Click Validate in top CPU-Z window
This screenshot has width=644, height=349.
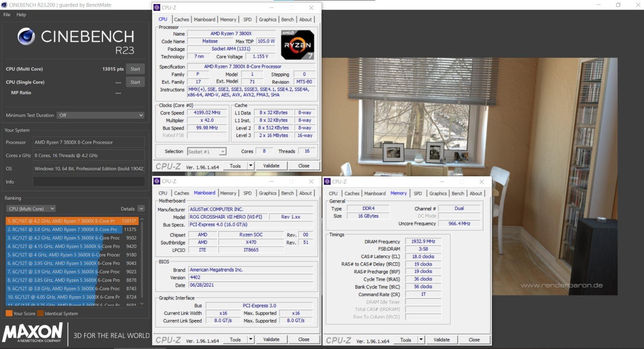pos(271,166)
